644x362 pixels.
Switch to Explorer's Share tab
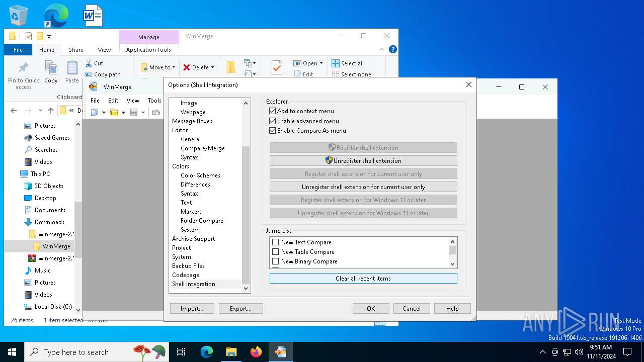pyautogui.click(x=76, y=50)
